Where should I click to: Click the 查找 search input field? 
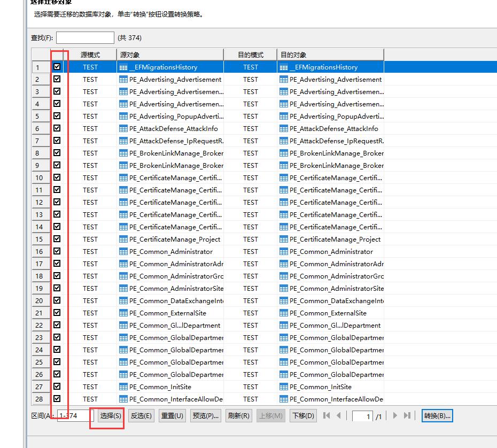pyautogui.click(x=85, y=37)
